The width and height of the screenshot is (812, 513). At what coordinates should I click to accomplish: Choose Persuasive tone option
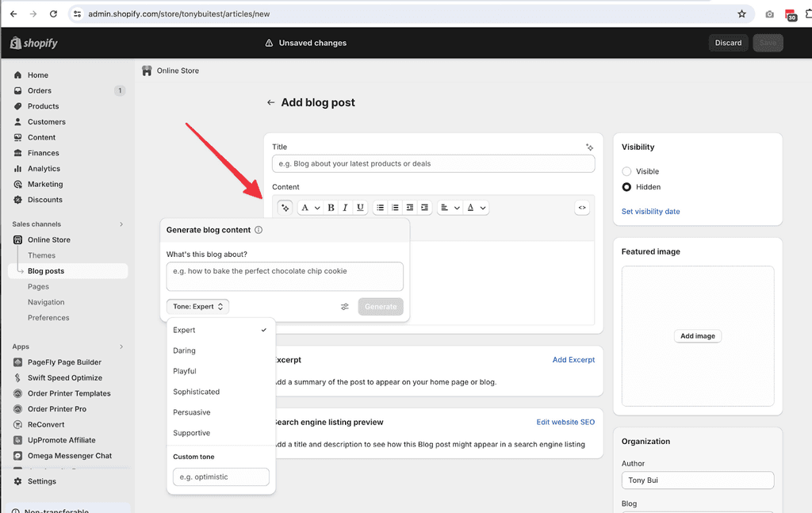click(x=220, y=412)
